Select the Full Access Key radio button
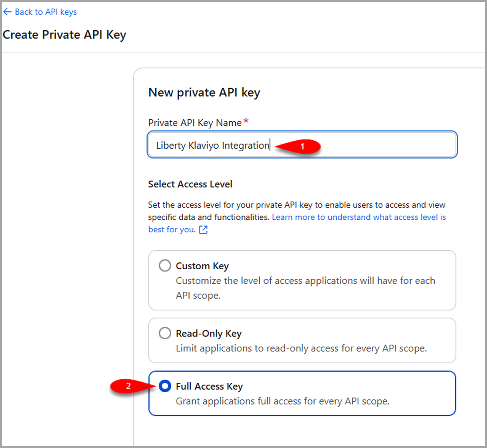This screenshot has height=448, width=487. [x=165, y=386]
